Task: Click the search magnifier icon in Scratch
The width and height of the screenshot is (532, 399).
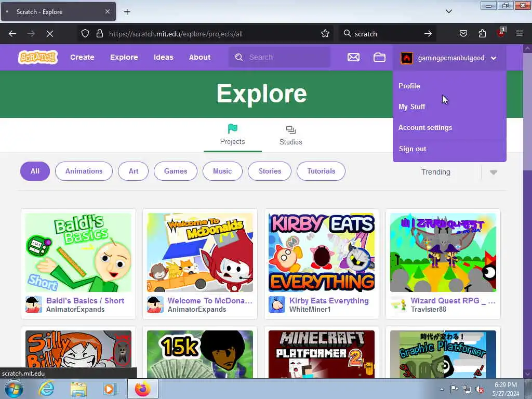Action: point(239,57)
